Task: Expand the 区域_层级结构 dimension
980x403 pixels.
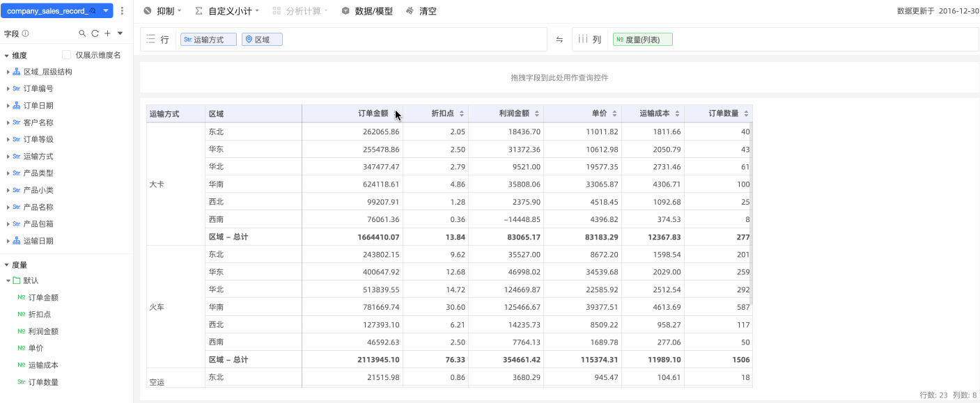Action: 8,72
